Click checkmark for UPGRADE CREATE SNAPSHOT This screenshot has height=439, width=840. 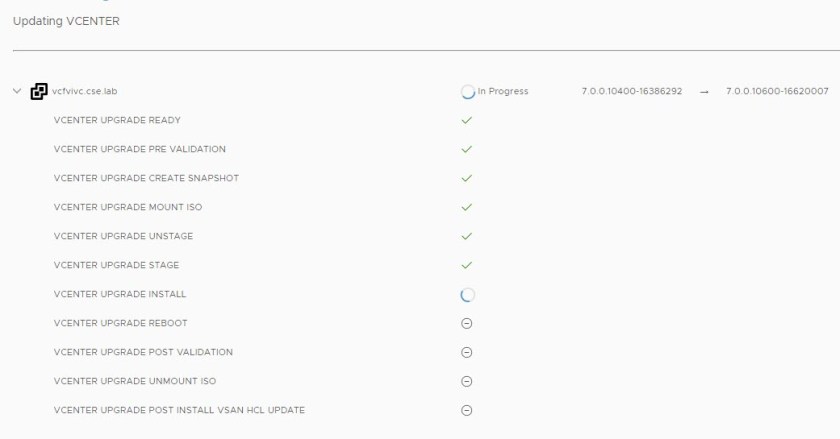click(466, 178)
